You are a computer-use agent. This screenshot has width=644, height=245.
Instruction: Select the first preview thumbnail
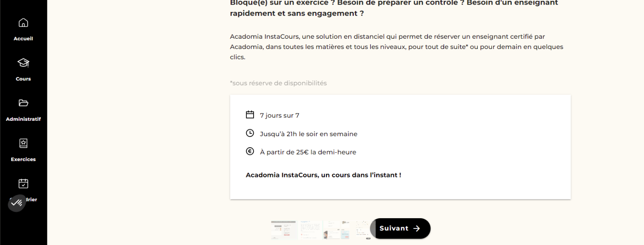point(283,230)
